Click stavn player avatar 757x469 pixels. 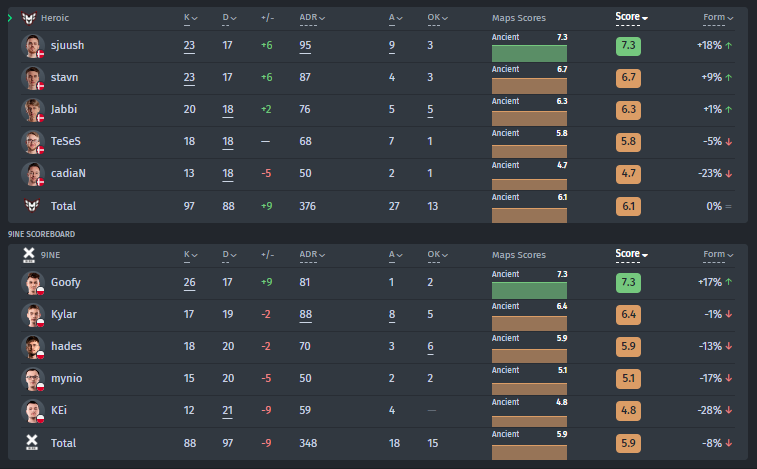(x=33, y=78)
